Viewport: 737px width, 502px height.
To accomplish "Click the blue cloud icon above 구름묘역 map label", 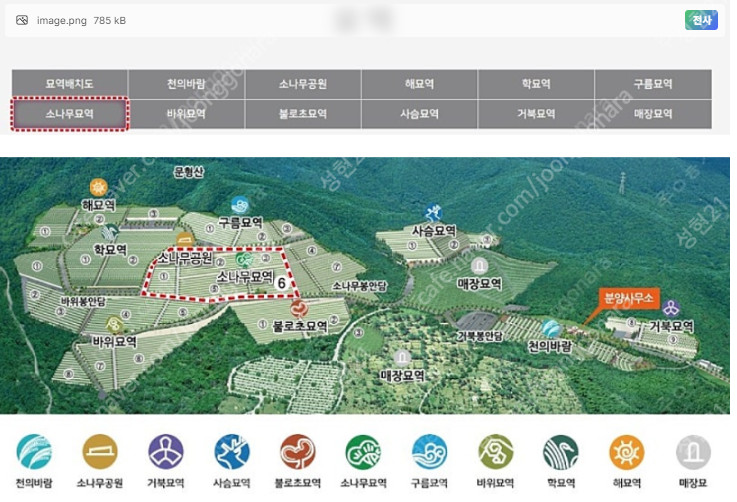I will tap(240, 205).
